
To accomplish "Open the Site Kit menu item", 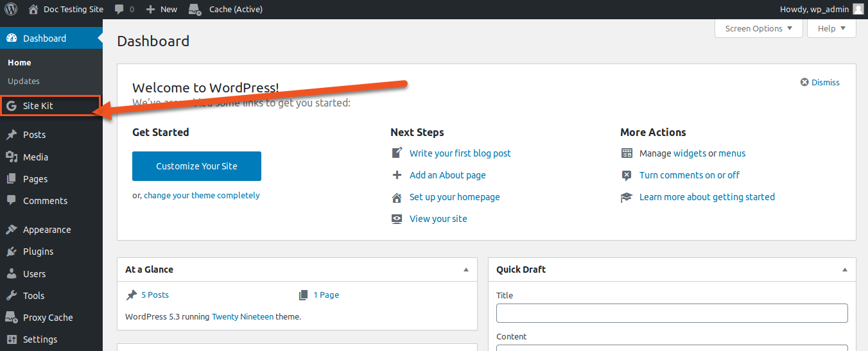I will [51, 106].
